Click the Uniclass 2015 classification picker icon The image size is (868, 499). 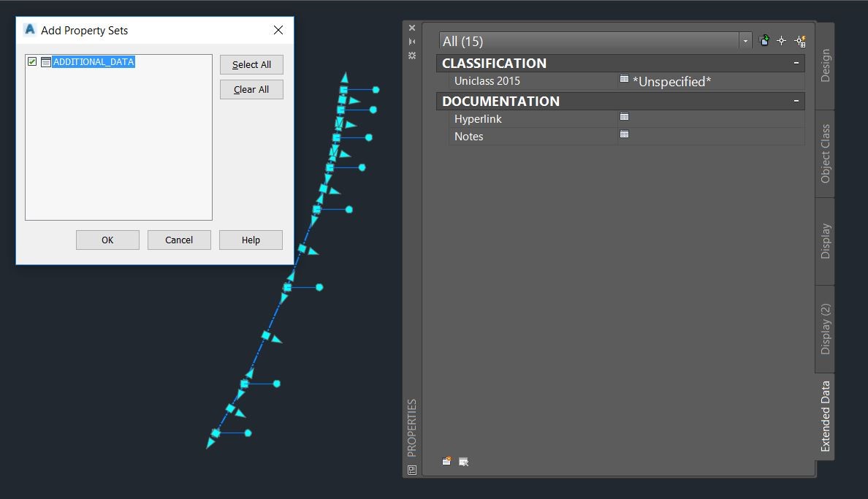(x=625, y=79)
